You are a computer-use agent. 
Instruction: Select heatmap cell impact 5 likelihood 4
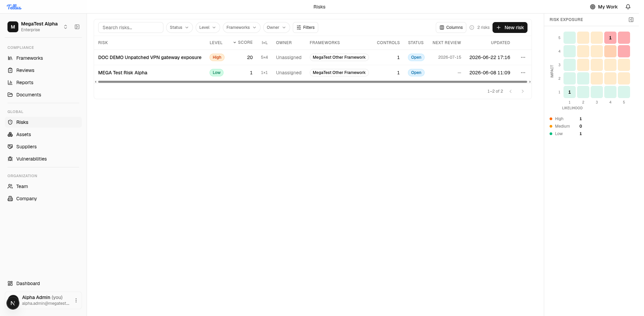pos(610,38)
